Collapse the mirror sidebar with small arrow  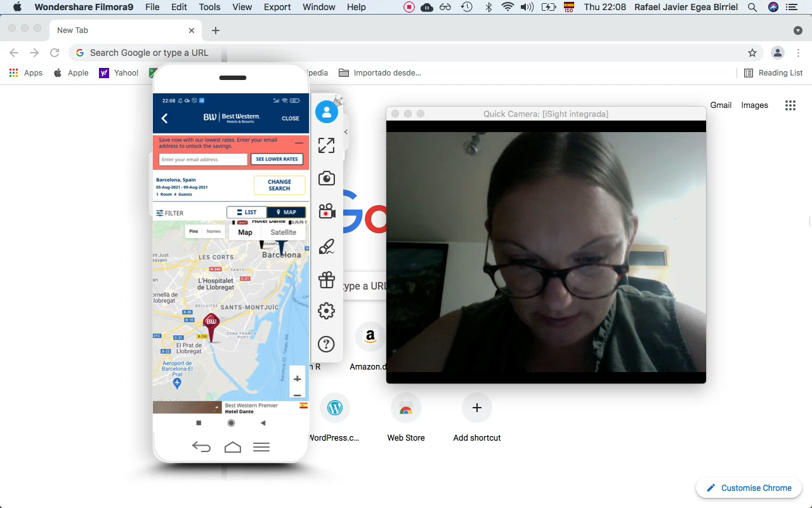[x=346, y=132]
